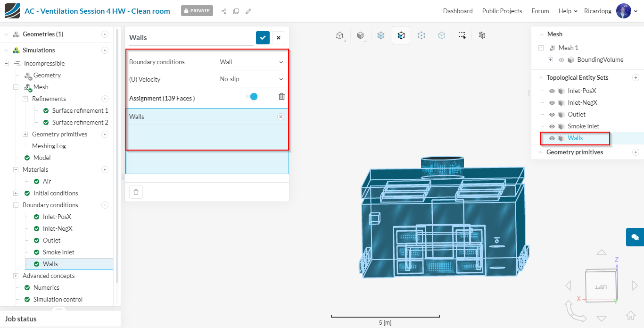The height and width of the screenshot is (328, 644).
Task: Click the pencil edit project icon
Action: click(248, 11)
